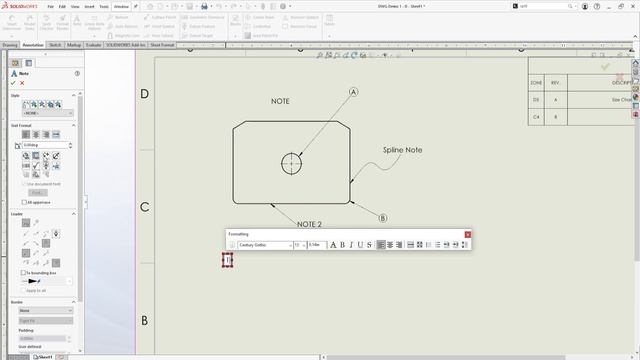Click the text height field in Formatting toolbar
This screenshot has width=640, height=360.
317,245
